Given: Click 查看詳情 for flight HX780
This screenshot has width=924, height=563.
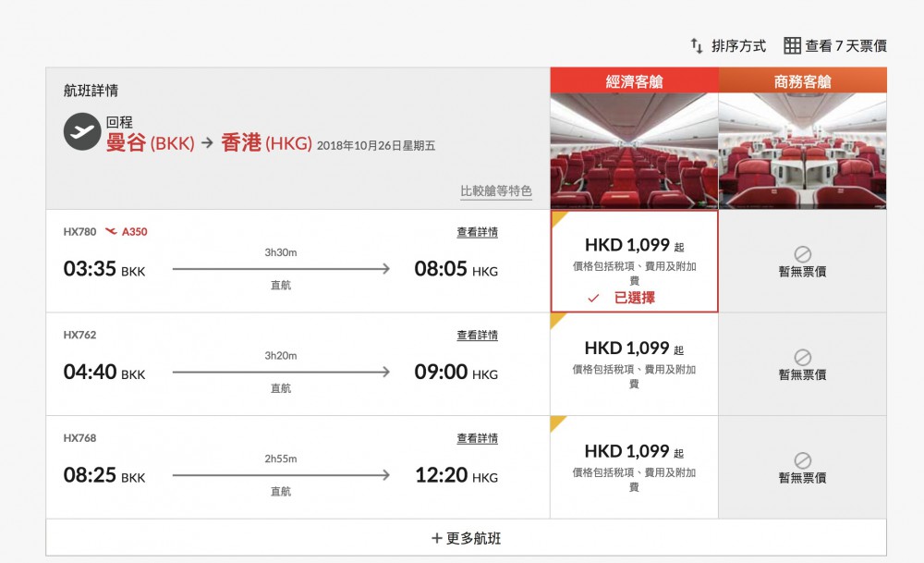Looking at the screenshot, I should (476, 232).
